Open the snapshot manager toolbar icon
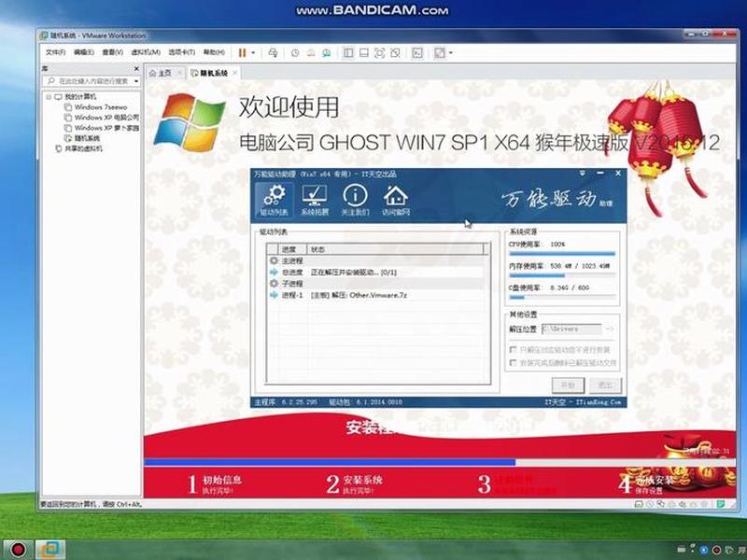 click(x=326, y=53)
